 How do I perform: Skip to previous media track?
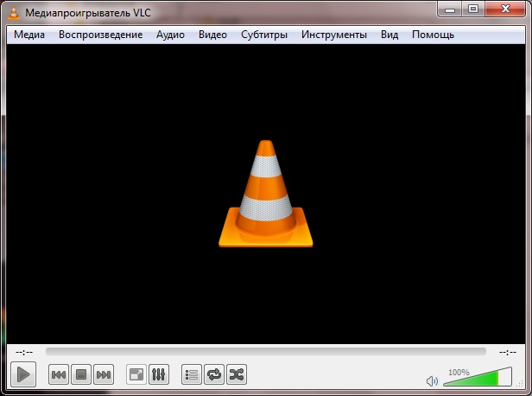pyautogui.click(x=59, y=374)
